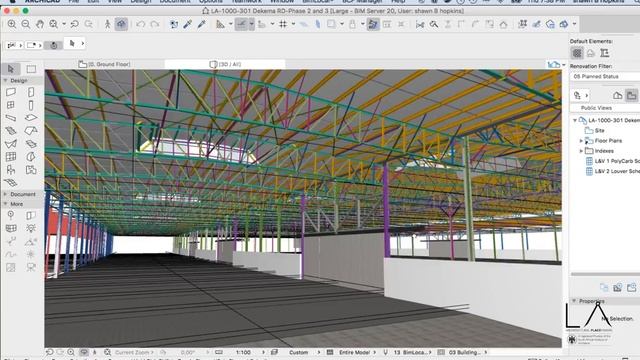The image size is (640, 360).
Task: Switch to the 0. Ground Floor tab
Action: pos(104,64)
